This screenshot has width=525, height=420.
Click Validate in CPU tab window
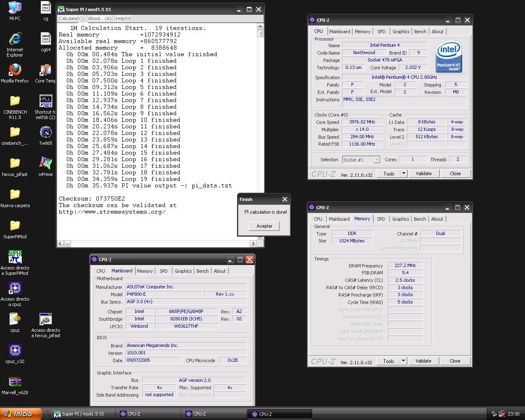click(424, 173)
